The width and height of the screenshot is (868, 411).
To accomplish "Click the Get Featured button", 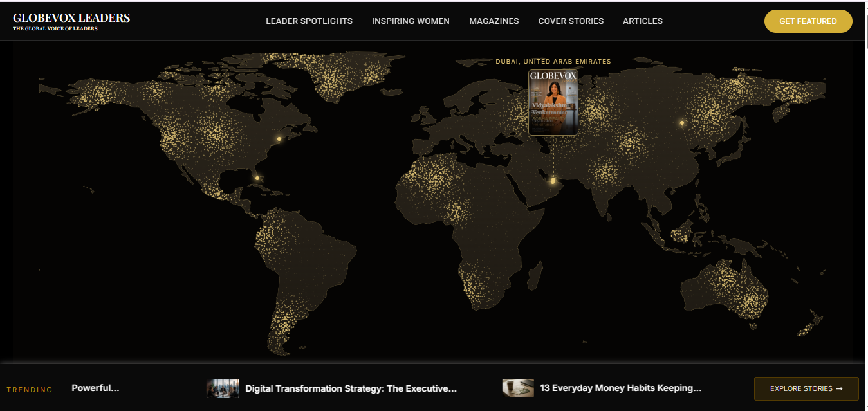I will click(x=808, y=21).
